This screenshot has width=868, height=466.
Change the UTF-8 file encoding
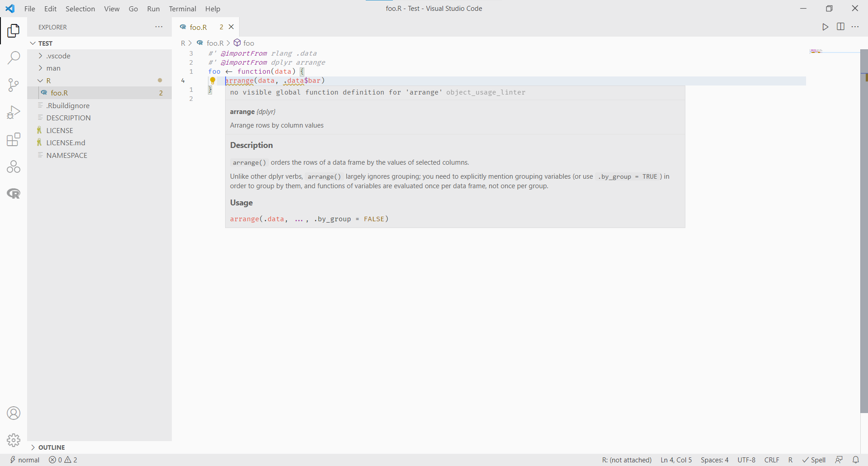point(746,460)
